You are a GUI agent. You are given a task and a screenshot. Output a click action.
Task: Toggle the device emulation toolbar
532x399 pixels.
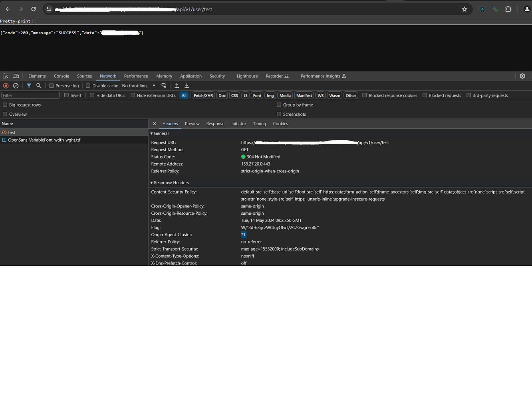(16, 76)
